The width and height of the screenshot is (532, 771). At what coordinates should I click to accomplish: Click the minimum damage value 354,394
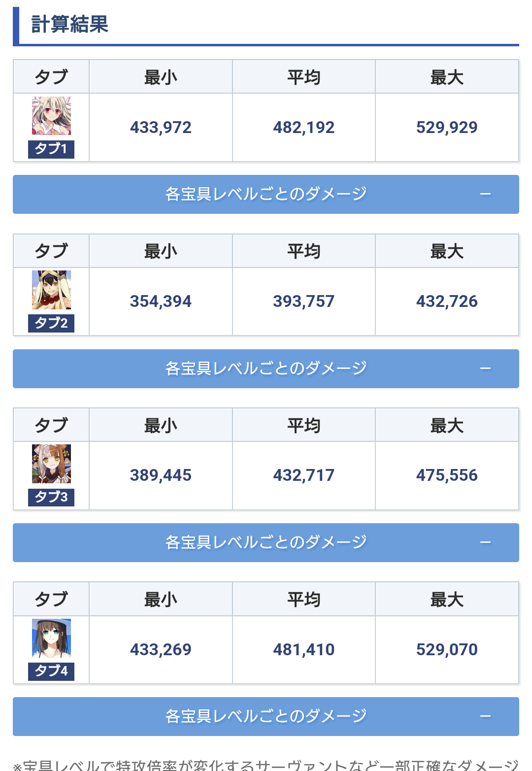(x=161, y=302)
